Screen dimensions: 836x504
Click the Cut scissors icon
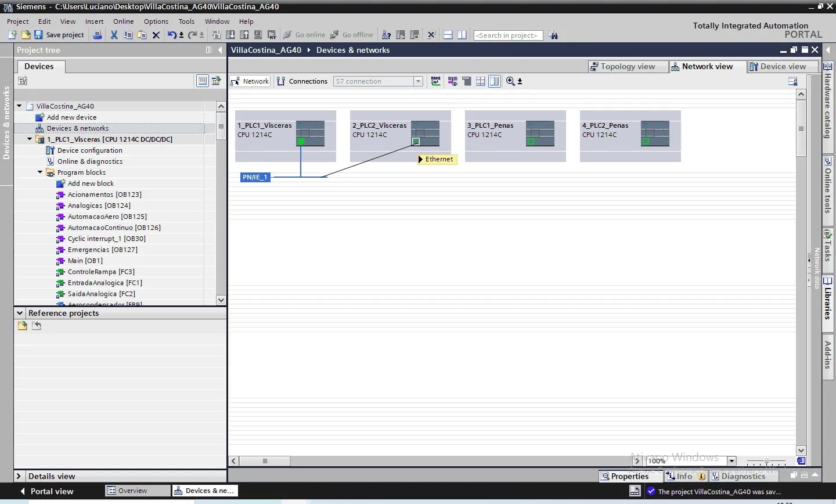114,35
